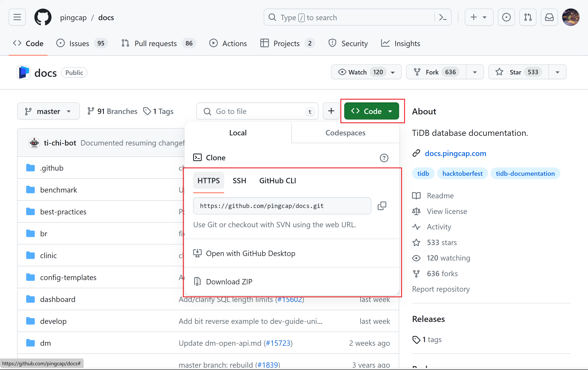
Task: Open the config-templates folder
Action: pos(68,277)
